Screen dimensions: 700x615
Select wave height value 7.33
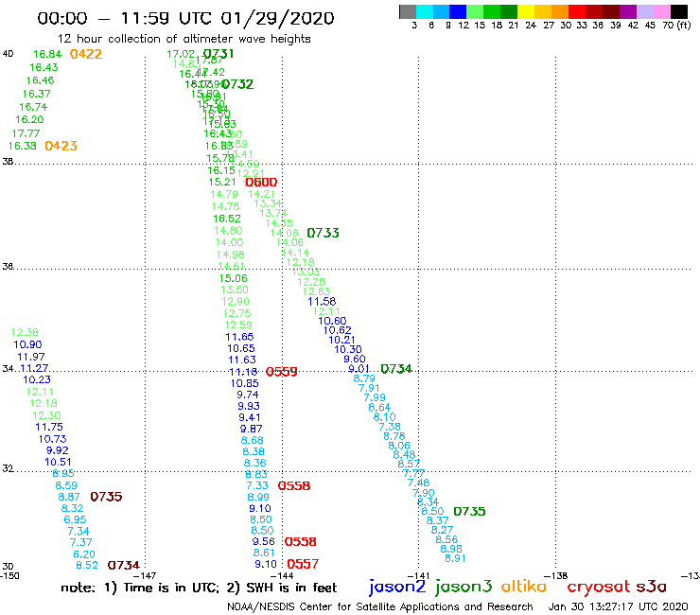(x=257, y=486)
